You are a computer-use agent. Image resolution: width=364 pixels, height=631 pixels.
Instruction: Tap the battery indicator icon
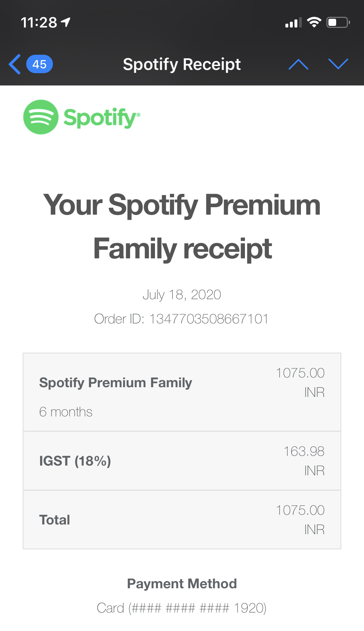coord(338,22)
